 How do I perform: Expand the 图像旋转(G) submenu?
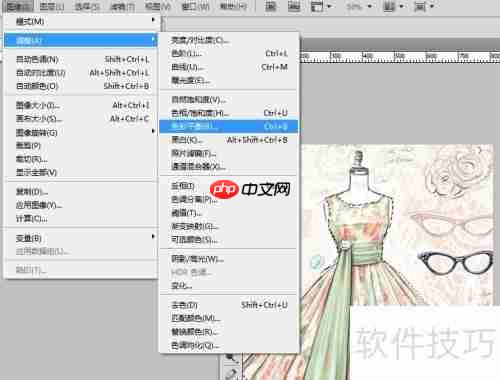point(80,132)
